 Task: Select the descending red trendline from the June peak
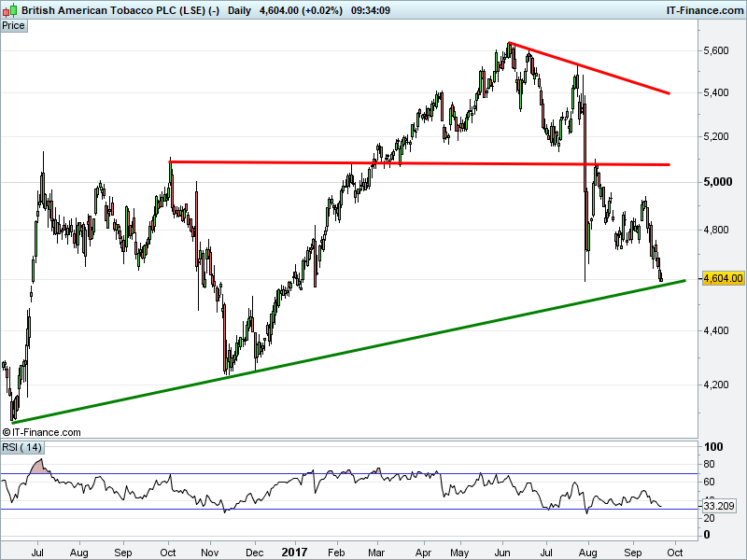point(589,68)
